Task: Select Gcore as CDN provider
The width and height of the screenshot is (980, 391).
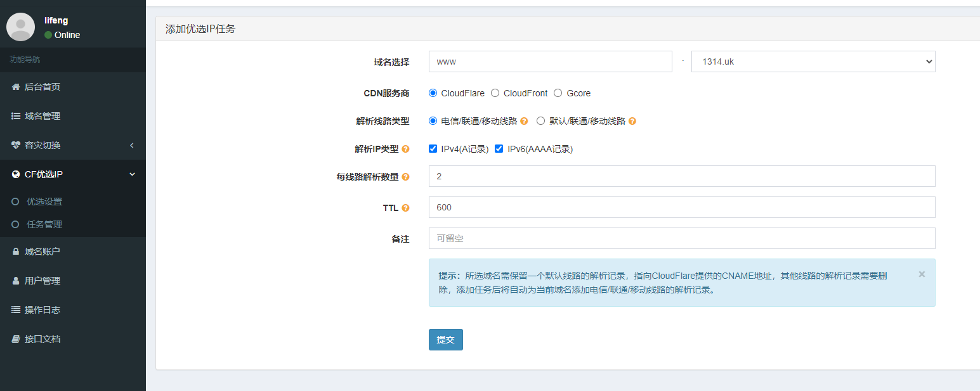Action: (558, 93)
